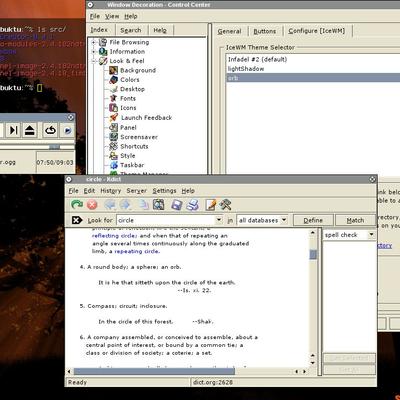The image size is (400, 400).
Task: Click the 07:50/09:03 time display in the media player
Action: coord(55,163)
